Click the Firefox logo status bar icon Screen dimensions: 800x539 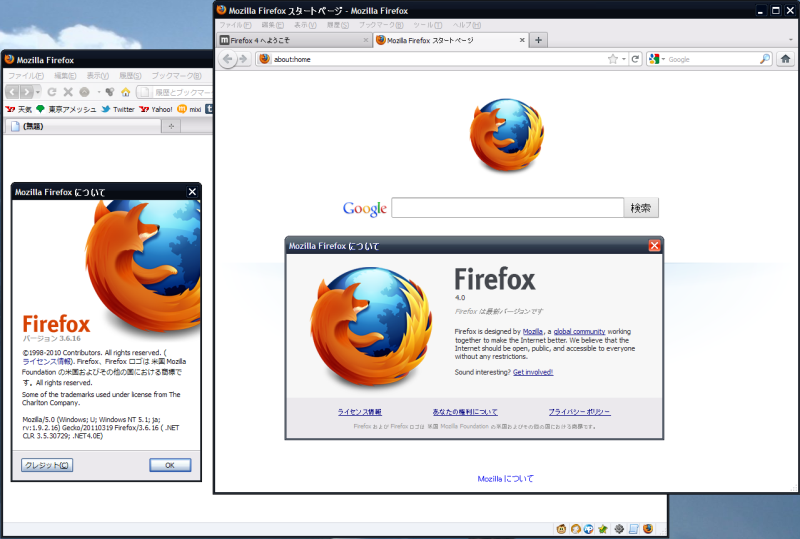coord(648,529)
